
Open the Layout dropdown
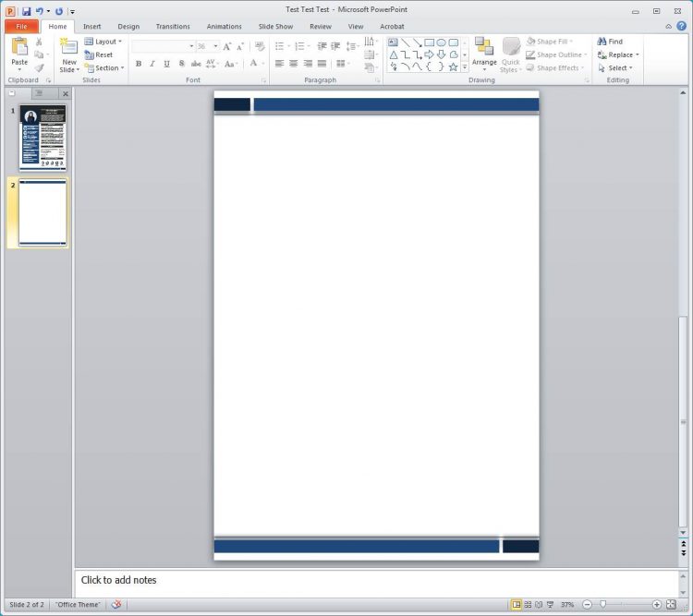click(x=102, y=42)
